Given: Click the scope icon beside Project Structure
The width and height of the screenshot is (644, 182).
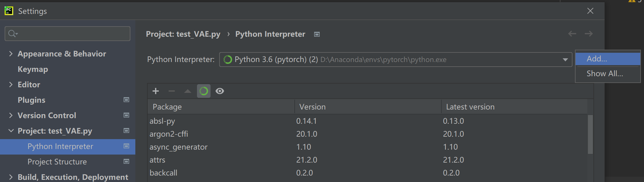Looking at the screenshot, I should [126, 161].
